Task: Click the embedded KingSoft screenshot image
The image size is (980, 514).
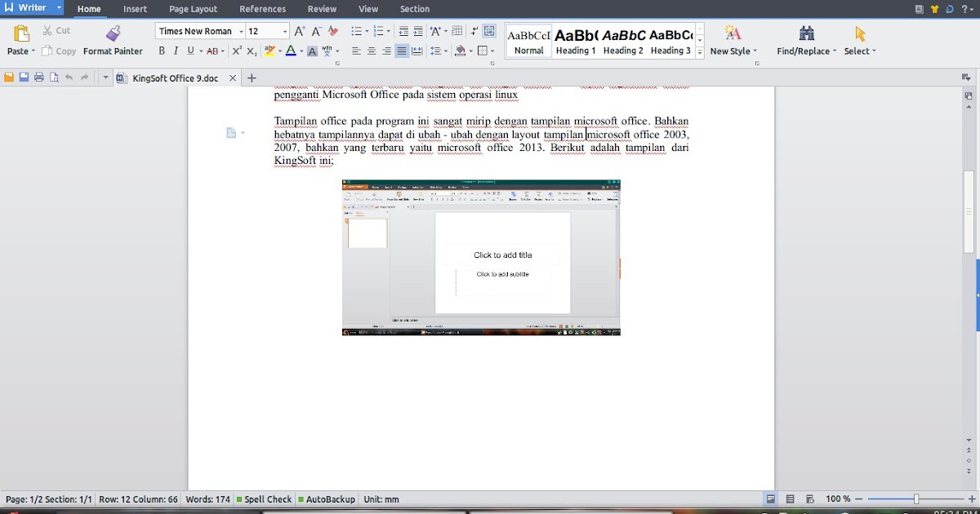Action: point(481,257)
